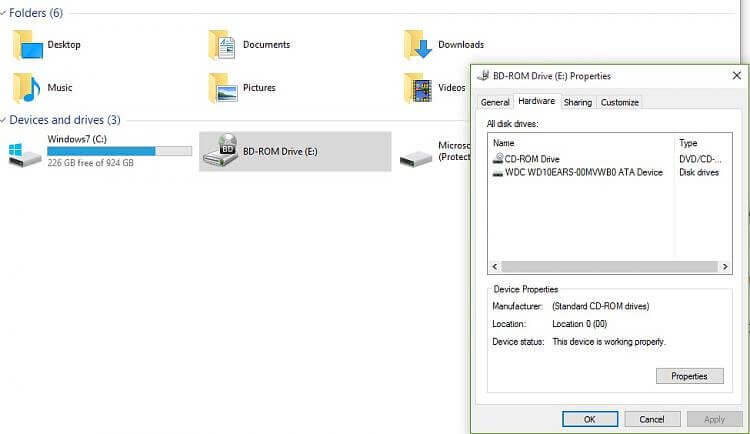Collapse the Folders (6) section
This screenshot has width=750, height=434.
click(x=4, y=13)
